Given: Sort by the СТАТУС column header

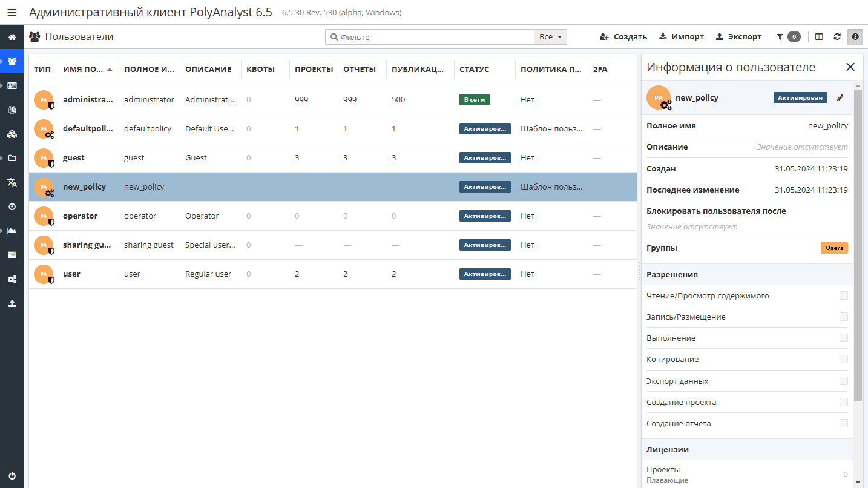Looking at the screenshot, I should (485, 69).
